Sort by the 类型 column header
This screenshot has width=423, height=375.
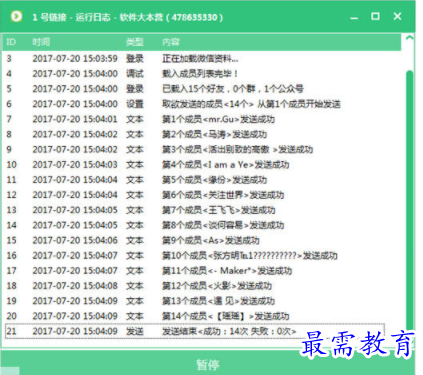(135, 42)
